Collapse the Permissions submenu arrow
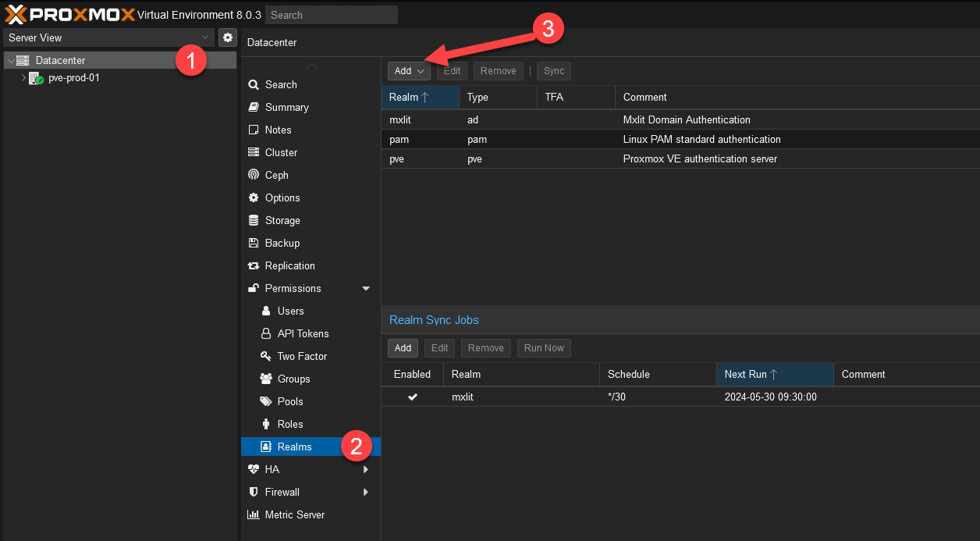This screenshot has width=980, height=541. pyautogui.click(x=366, y=289)
